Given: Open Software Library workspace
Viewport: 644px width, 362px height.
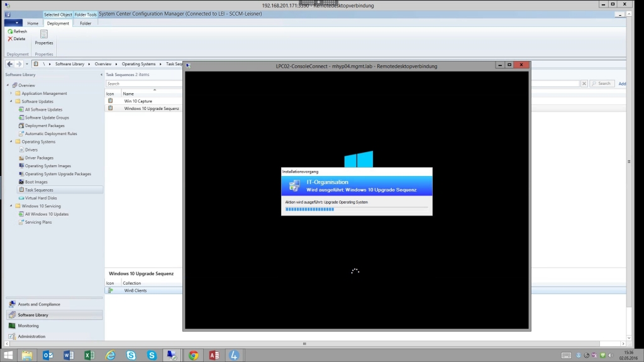Looking at the screenshot, I should pos(55,315).
